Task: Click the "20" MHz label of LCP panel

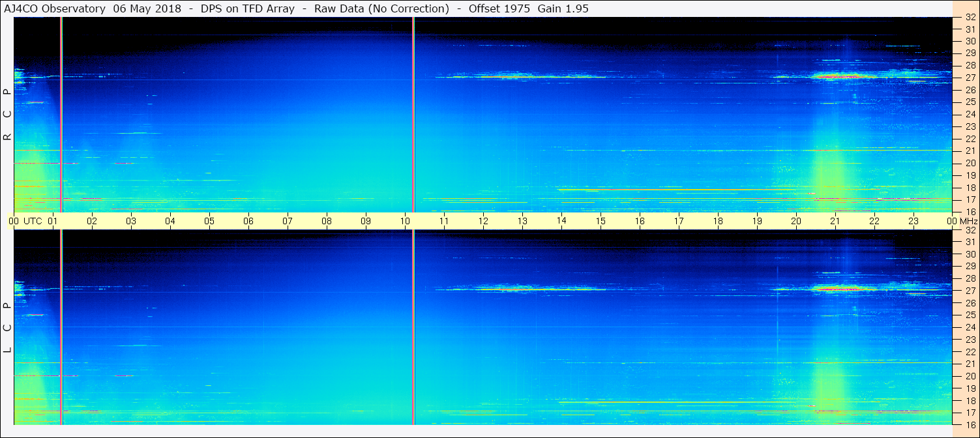Action: [x=970, y=376]
